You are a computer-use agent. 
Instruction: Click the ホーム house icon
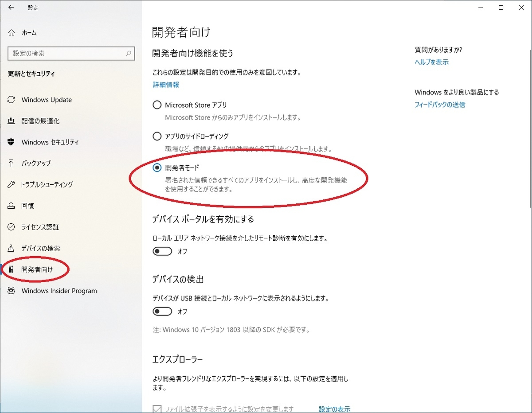pos(12,32)
